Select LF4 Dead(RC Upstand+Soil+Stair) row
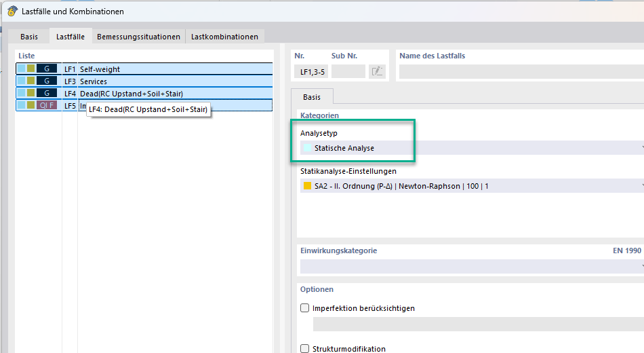The image size is (644, 353). [x=144, y=94]
